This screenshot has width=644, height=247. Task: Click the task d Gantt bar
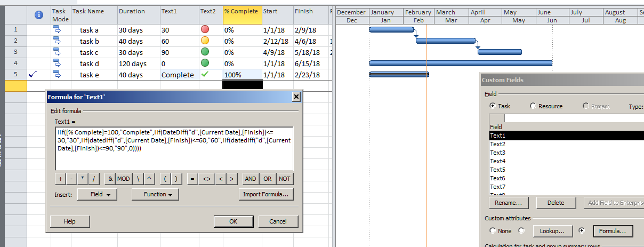click(x=461, y=63)
